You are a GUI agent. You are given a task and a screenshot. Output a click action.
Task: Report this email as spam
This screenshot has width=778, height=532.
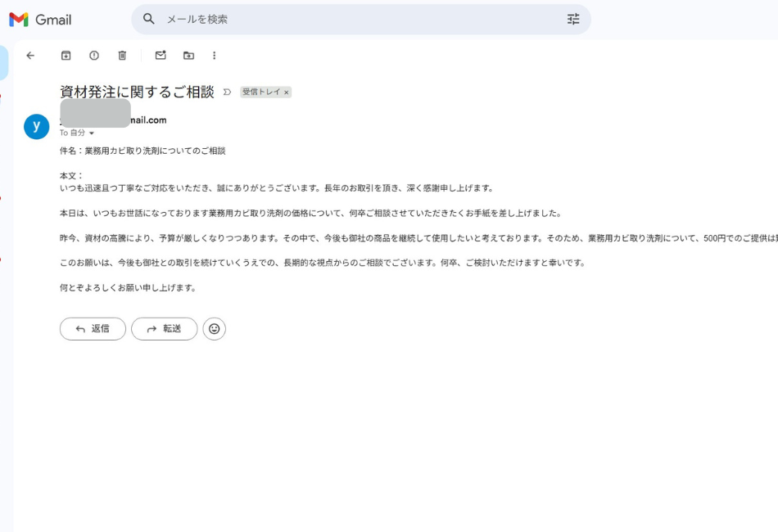click(x=94, y=56)
